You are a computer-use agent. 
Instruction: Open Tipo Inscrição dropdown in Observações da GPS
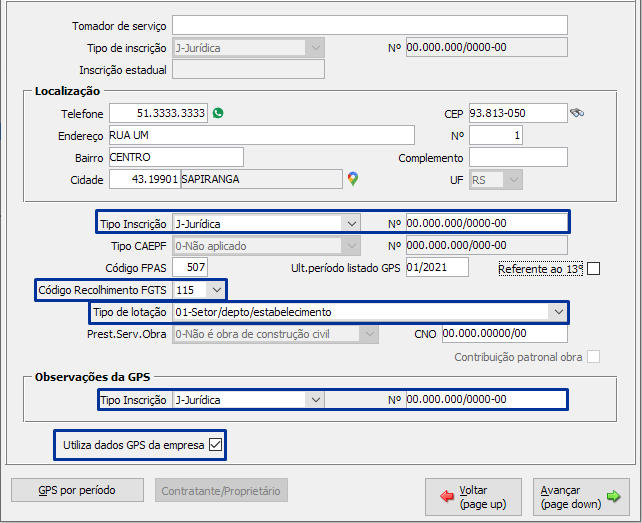click(248, 400)
